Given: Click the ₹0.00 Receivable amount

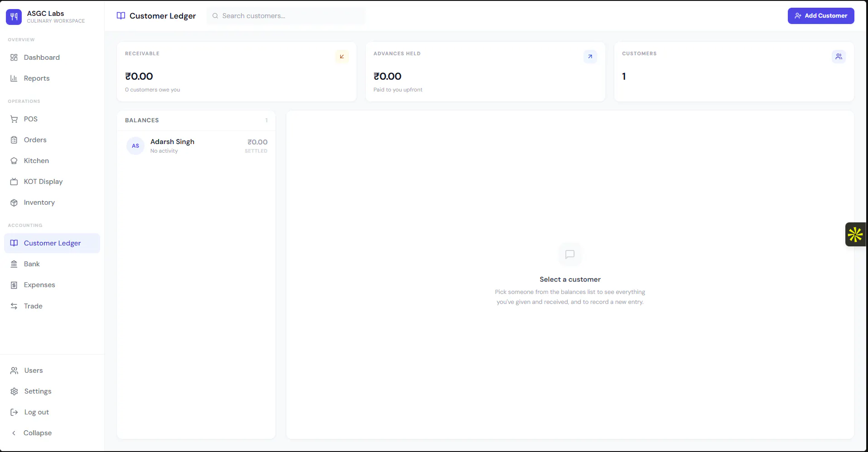Looking at the screenshot, I should coord(139,76).
